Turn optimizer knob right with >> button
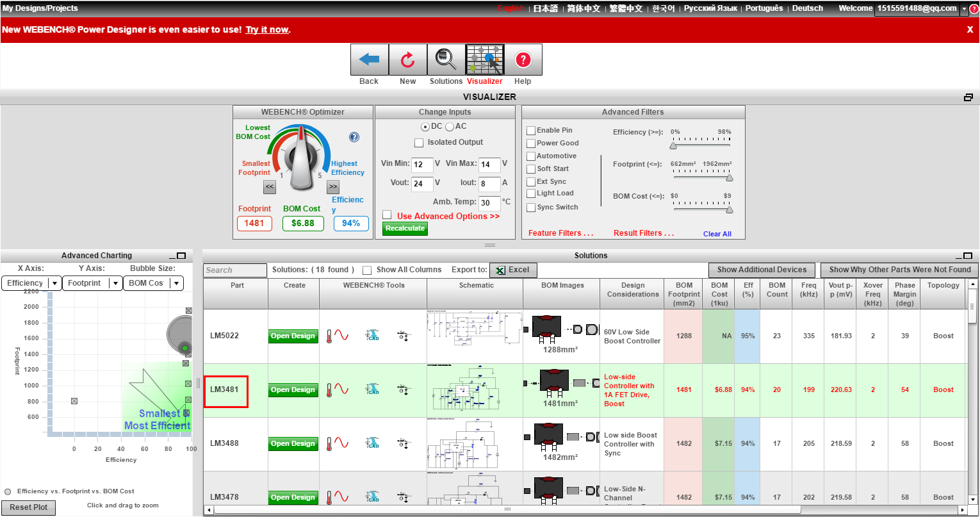Image resolution: width=980 pixels, height=517 pixels. (x=333, y=187)
